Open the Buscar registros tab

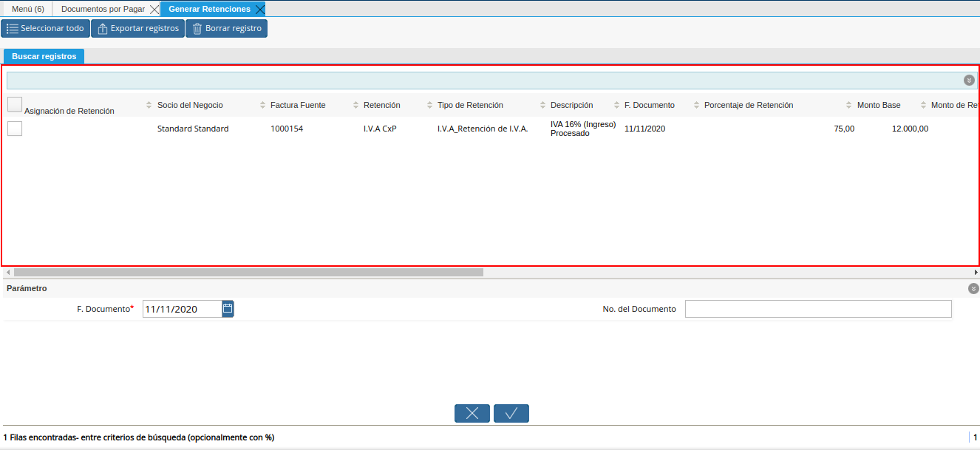tap(44, 56)
